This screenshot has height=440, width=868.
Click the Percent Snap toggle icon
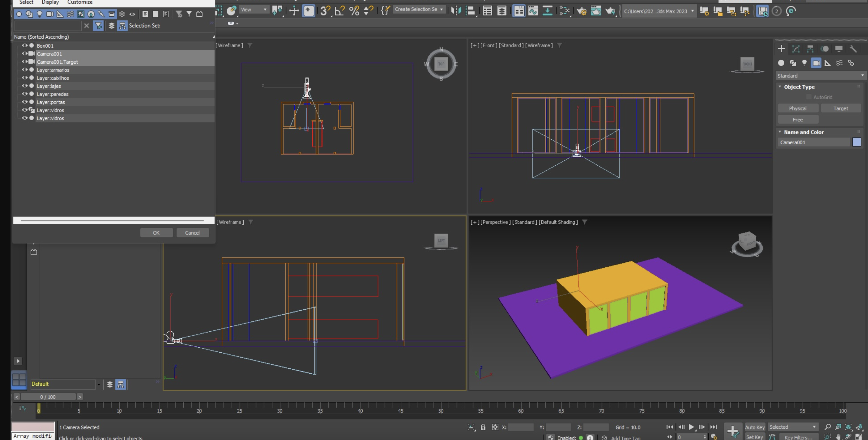pyautogui.click(x=354, y=11)
